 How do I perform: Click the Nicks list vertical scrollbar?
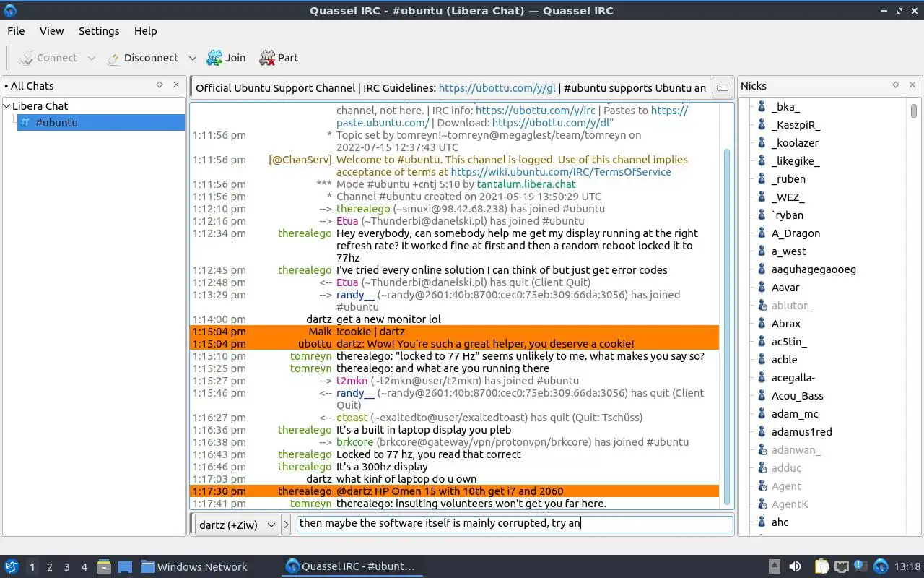click(914, 111)
